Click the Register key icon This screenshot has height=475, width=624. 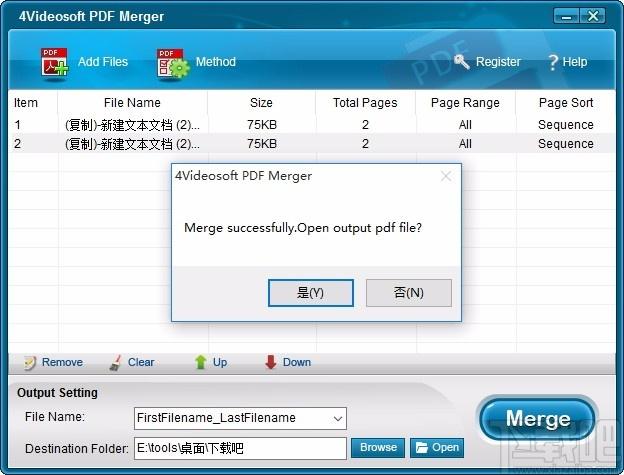[x=462, y=62]
